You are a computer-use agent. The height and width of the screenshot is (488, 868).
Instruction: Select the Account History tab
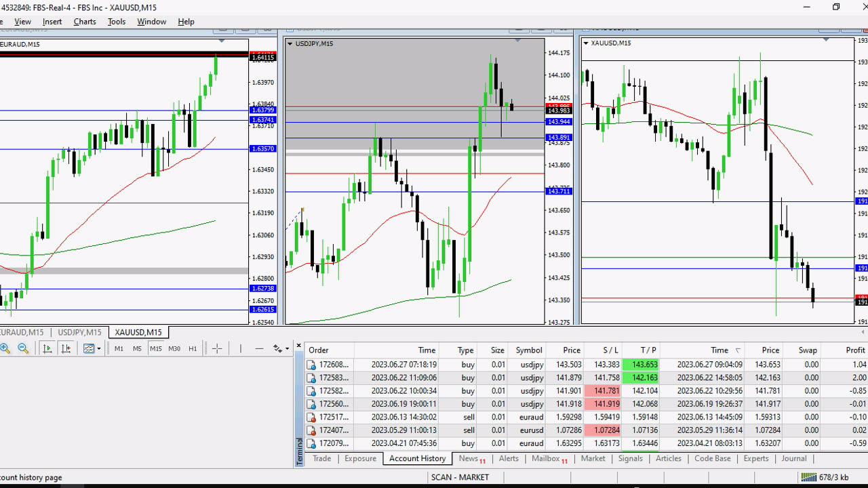coord(417,459)
